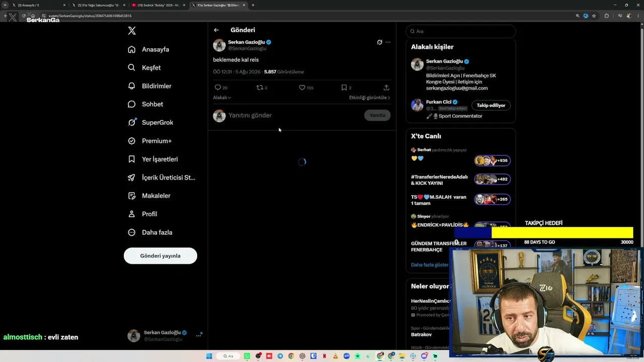Open File Explorer from the taskbar
644x362 pixels.
402,356
